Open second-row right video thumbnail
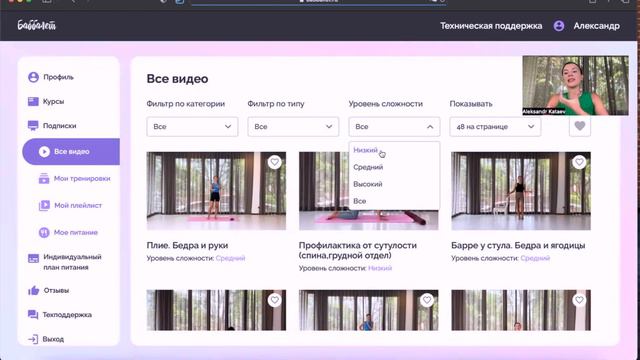 tap(521, 310)
